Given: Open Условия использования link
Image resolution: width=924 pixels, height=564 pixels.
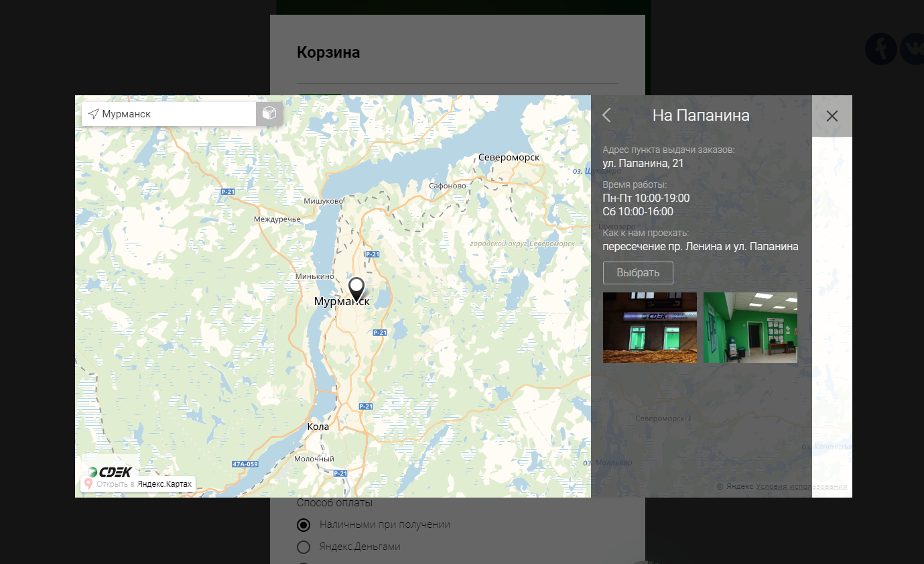Looking at the screenshot, I should click(801, 486).
